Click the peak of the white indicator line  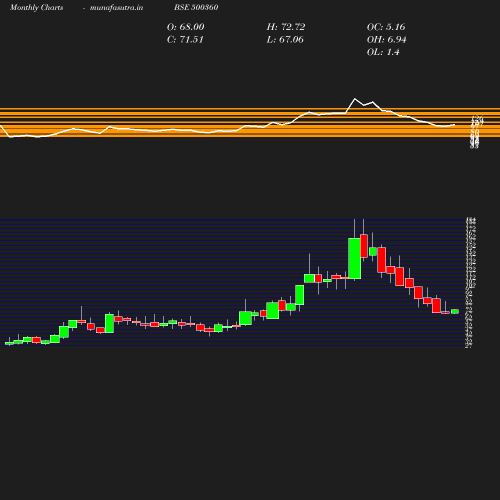coord(355,99)
